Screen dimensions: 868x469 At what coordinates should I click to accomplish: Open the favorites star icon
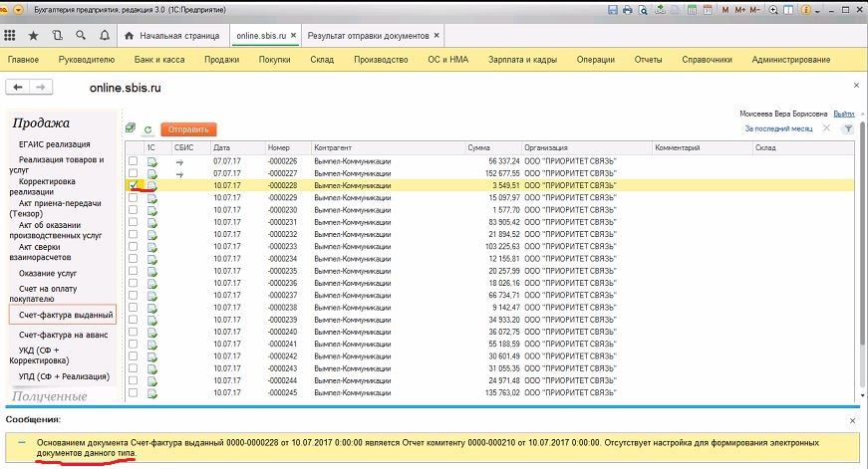coord(34,36)
